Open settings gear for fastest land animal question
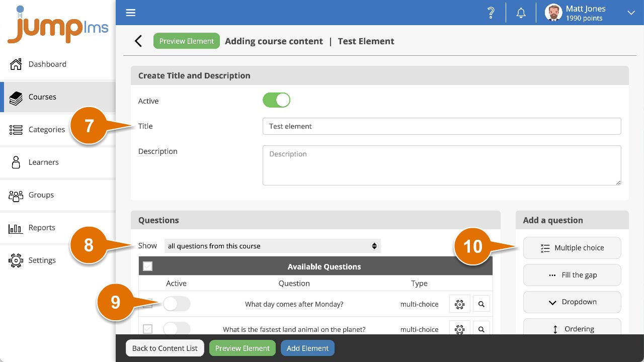 pos(459,329)
